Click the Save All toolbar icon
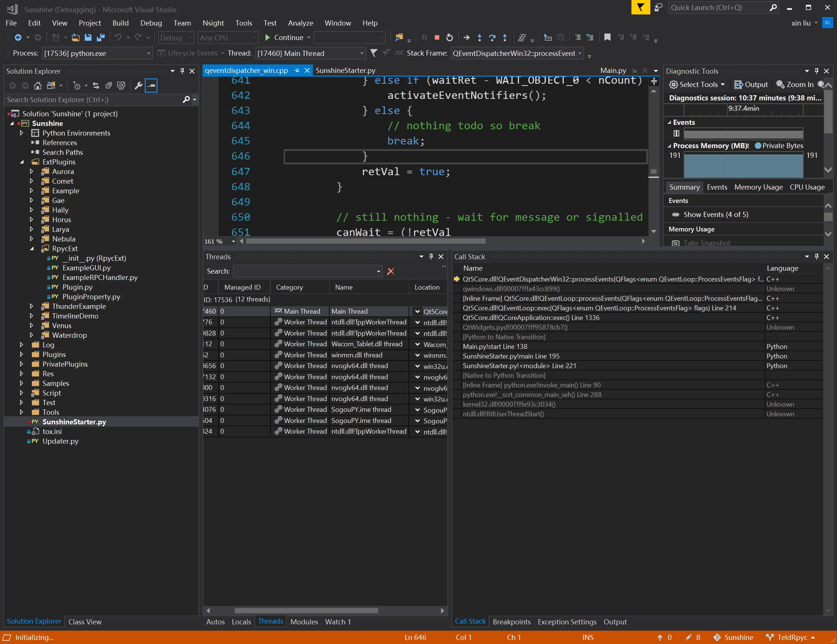The width and height of the screenshot is (837, 644). (101, 37)
